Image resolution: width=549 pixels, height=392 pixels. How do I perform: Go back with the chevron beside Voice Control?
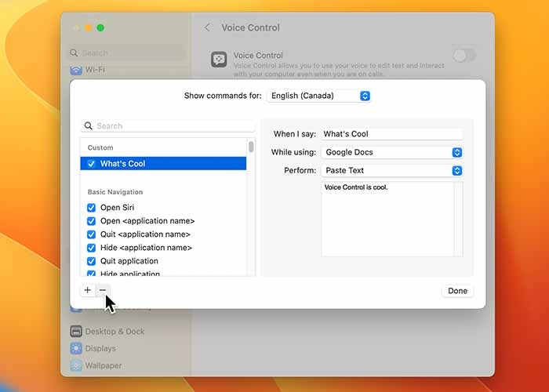[x=207, y=27]
